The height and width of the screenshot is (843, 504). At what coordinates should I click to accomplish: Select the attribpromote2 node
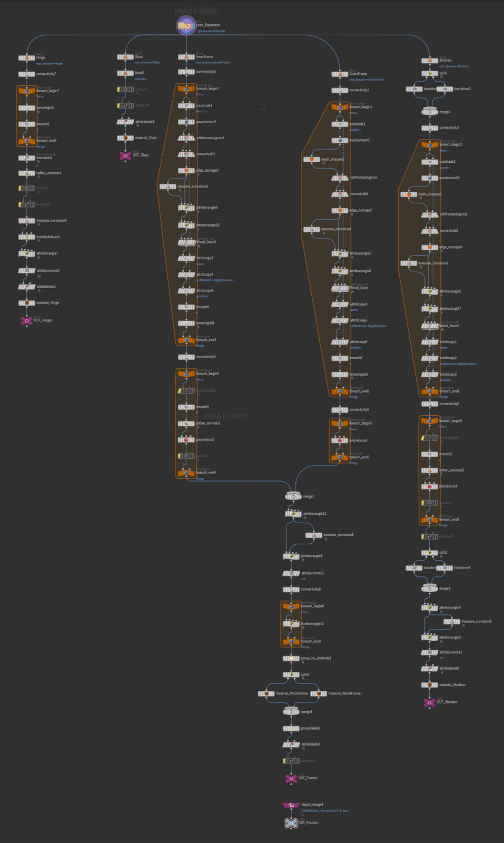coord(430,653)
